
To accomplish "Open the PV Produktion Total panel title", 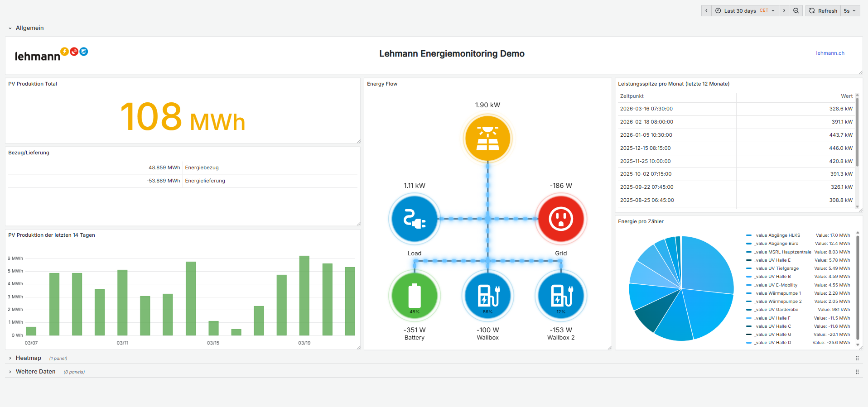I will (x=33, y=84).
